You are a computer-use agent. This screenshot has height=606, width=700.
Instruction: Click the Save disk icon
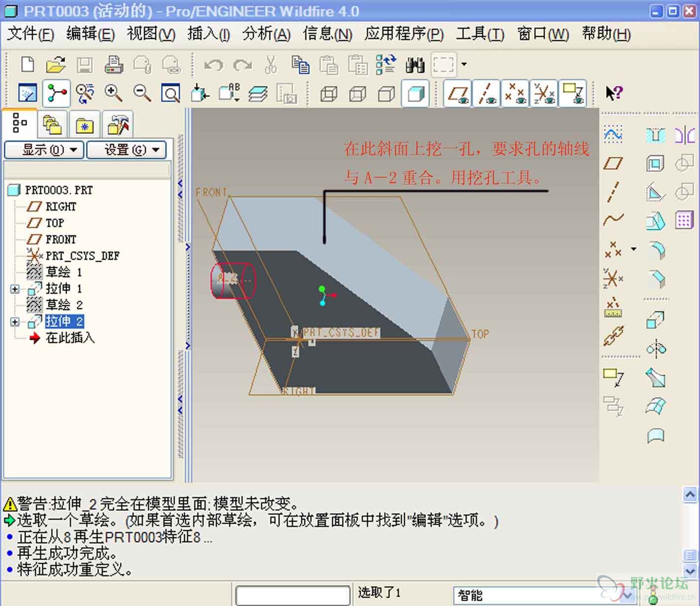[x=85, y=65]
